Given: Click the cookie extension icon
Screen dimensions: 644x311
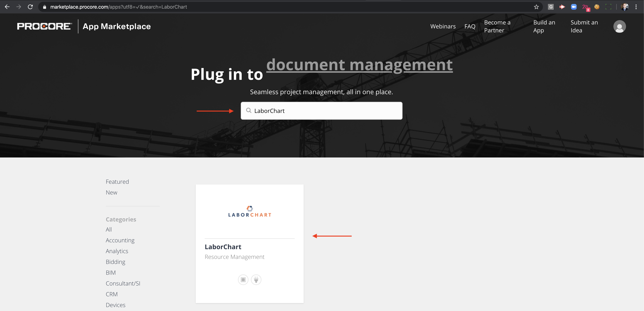Looking at the screenshot, I should 597,7.
